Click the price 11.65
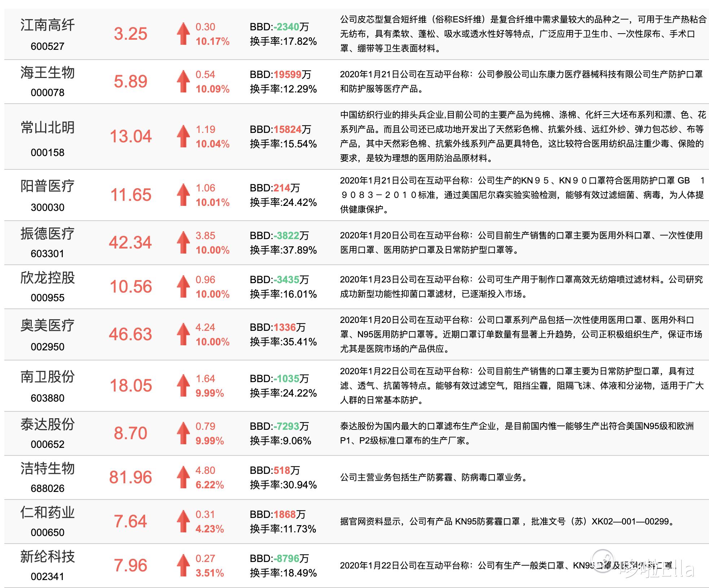This screenshot has height=588, width=709. [x=131, y=195]
